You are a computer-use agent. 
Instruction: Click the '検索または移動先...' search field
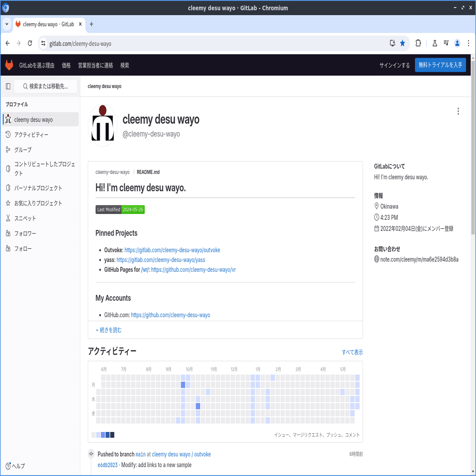(x=46, y=86)
